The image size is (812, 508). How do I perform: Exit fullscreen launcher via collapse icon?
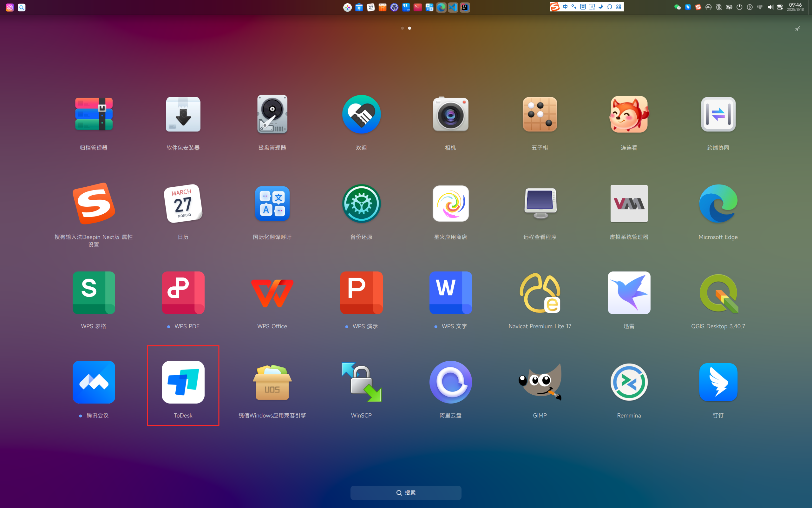pyautogui.click(x=798, y=28)
